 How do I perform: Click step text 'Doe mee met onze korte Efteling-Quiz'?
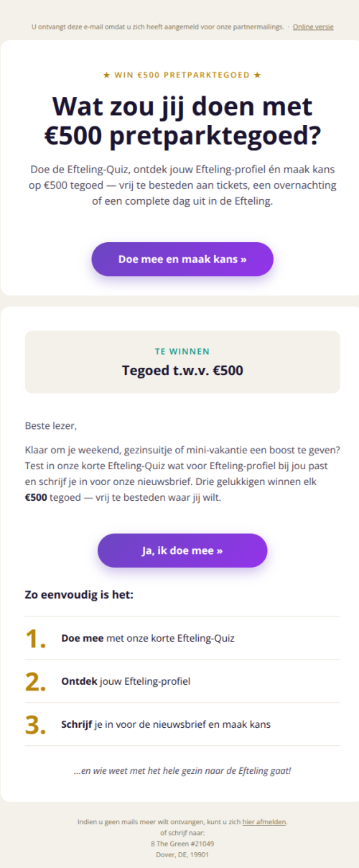148,638
